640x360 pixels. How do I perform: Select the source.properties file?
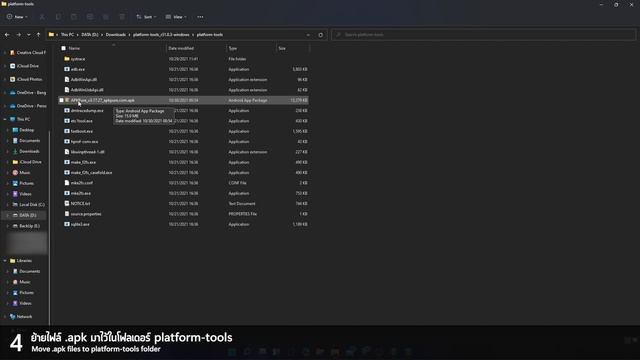86,214
